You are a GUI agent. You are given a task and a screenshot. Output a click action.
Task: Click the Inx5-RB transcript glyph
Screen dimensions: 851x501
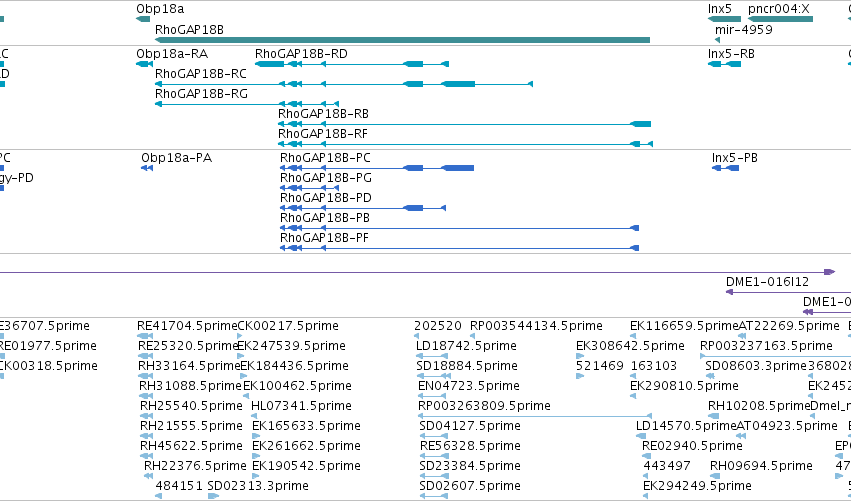click(724, 65)
